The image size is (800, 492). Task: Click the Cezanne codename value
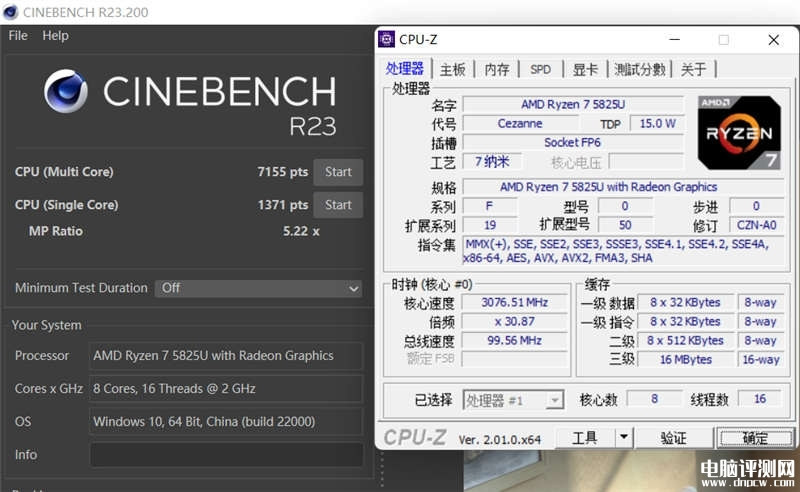click(520, 124)
